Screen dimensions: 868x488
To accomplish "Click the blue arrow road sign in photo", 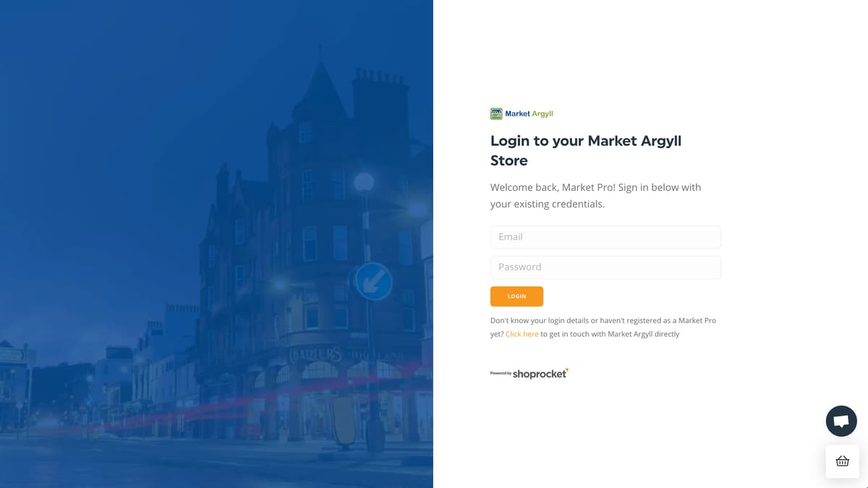I will coord(373,282).
